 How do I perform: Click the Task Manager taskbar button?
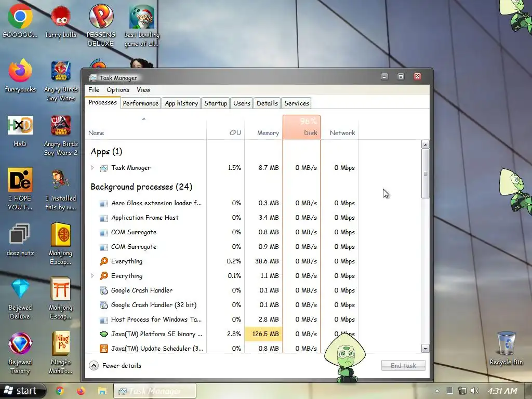(x=155, y=391)
